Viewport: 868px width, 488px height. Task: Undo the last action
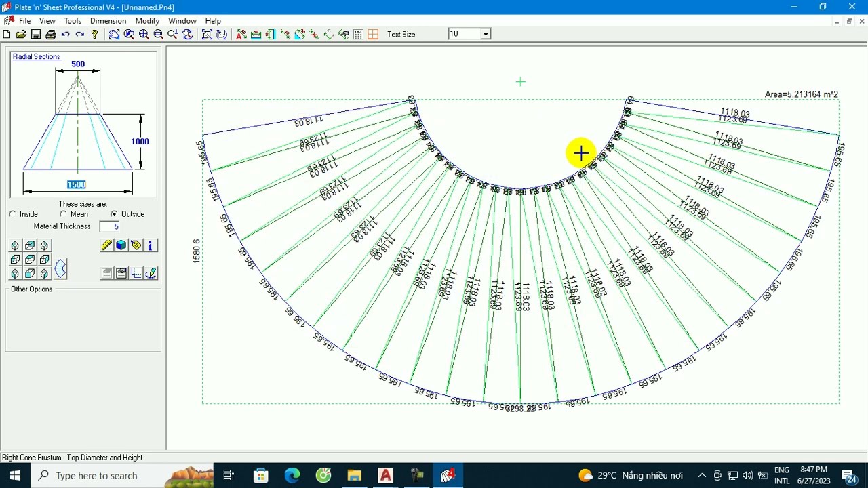coord(65,34)
